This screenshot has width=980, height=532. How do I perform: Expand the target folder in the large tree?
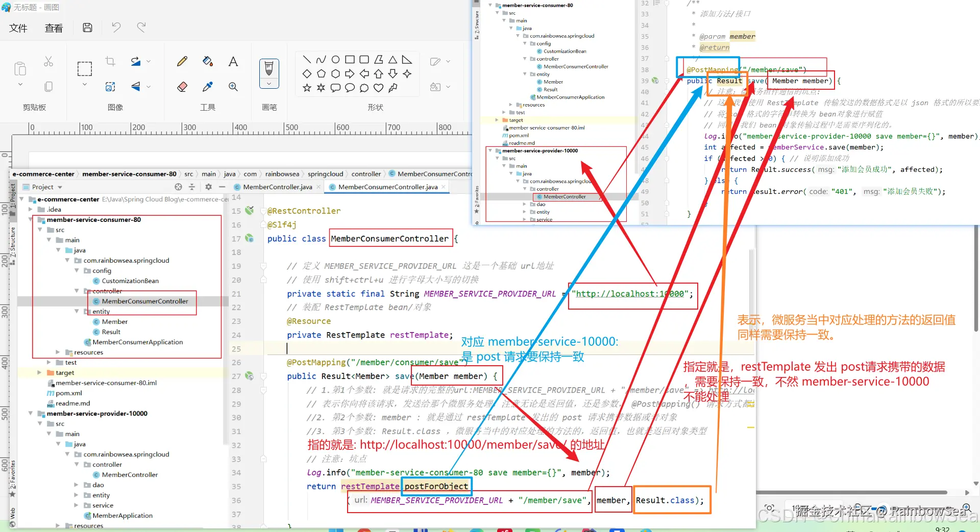pyautogui.click(x=40, y=373)
